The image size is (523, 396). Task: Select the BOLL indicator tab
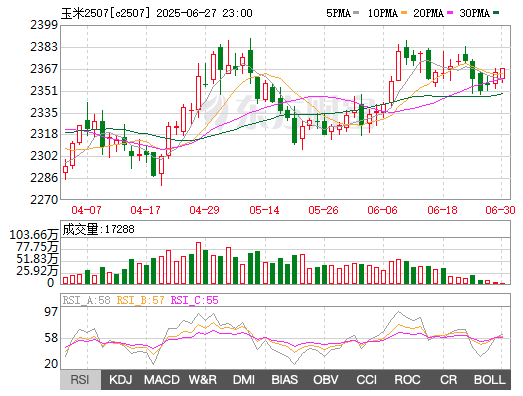pos(490,380)
